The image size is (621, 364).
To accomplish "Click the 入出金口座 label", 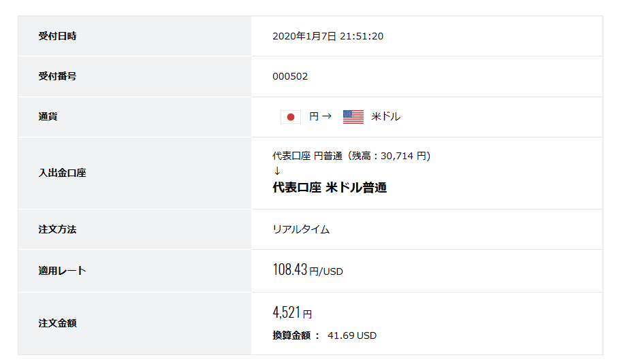I will pos(62,173).
